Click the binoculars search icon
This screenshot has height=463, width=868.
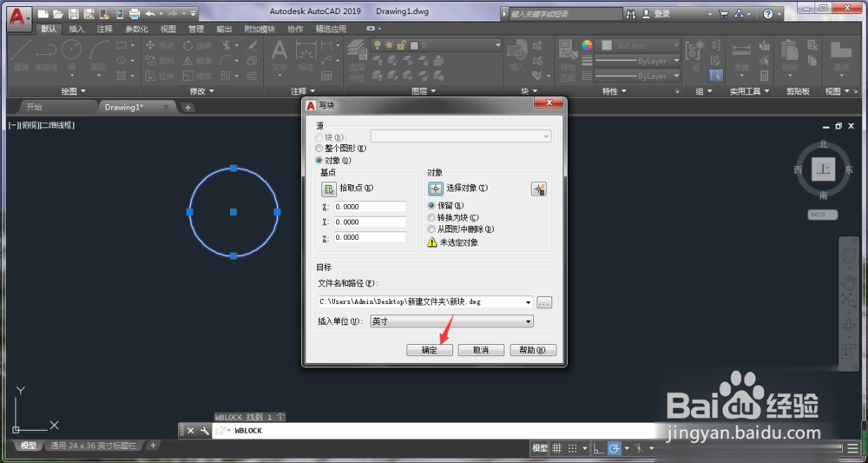click(630, 14)
